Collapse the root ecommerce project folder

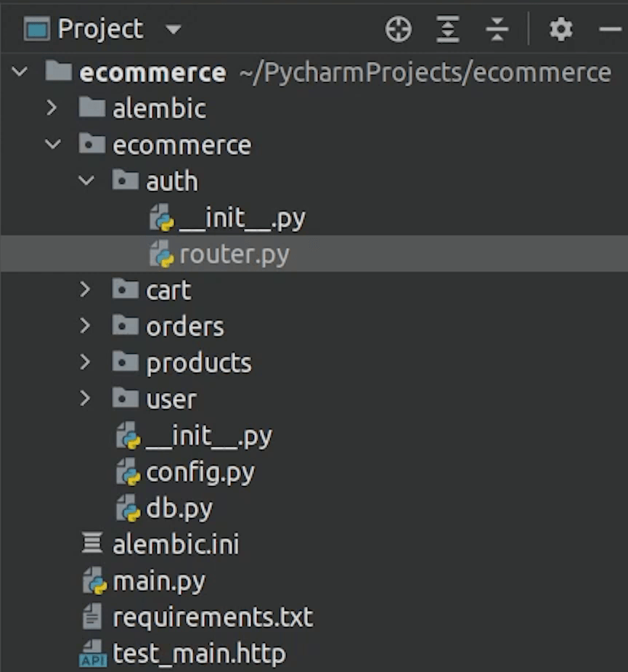click(20, 72)
